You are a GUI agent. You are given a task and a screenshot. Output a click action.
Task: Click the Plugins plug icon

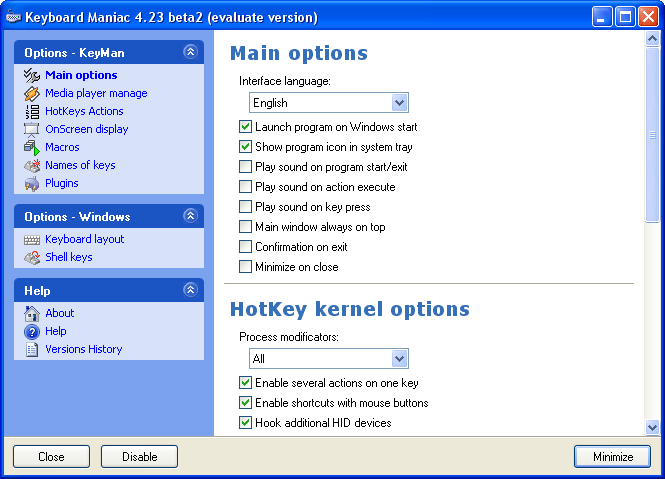click(32, 184)
